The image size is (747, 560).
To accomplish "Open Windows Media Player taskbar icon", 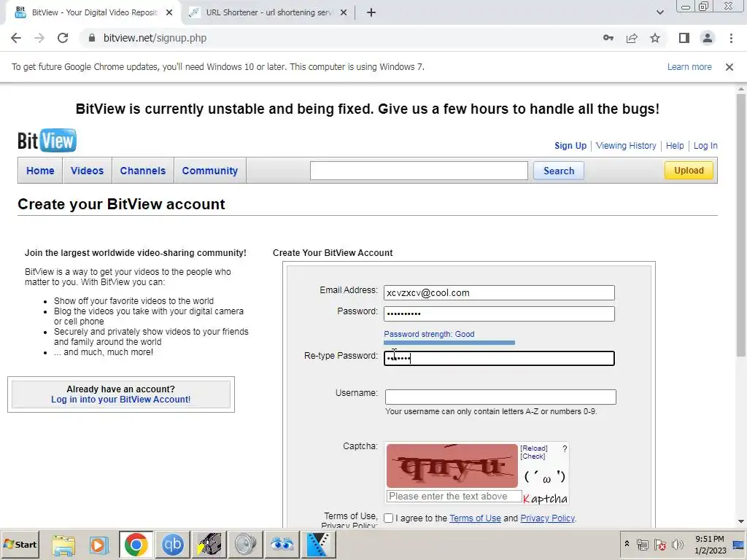I will point(99,545).
